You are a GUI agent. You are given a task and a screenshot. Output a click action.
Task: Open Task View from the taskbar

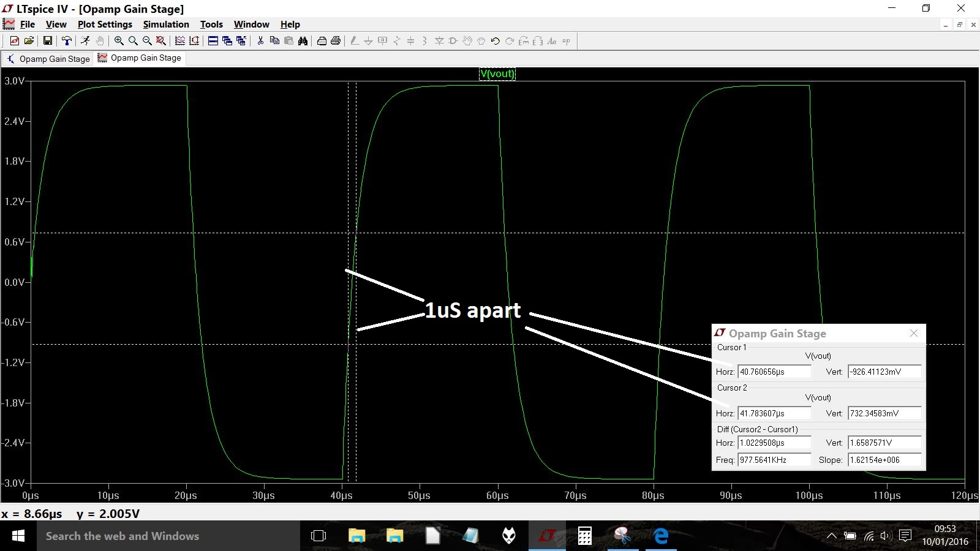tap(318, 536)
